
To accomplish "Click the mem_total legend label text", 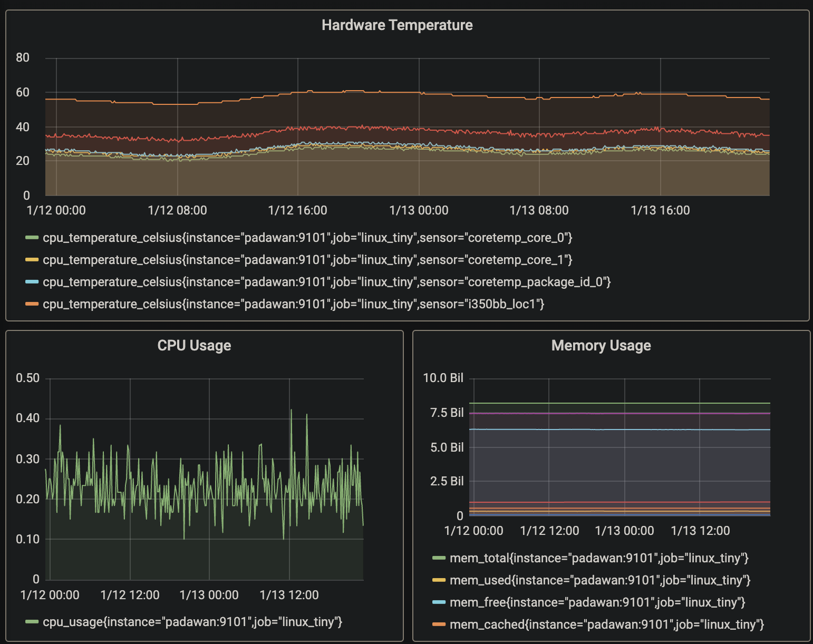I will [599, 558].
